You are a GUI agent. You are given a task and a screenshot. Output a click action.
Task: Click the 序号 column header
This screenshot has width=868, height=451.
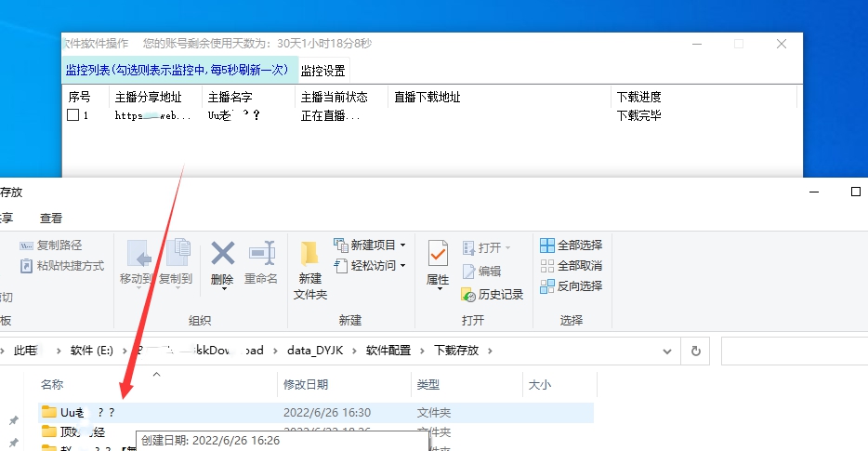pyautogui.click(x=79, y=97)
